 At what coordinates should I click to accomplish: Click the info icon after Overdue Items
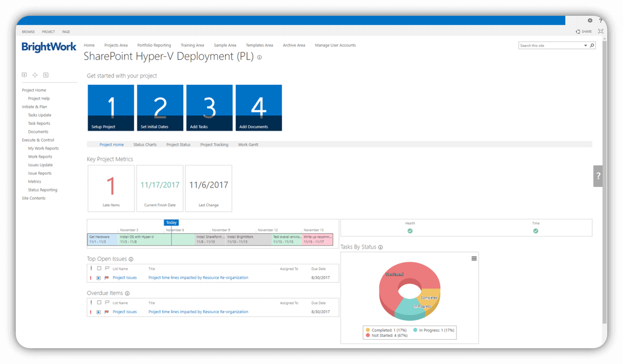(x=127, y=293)
